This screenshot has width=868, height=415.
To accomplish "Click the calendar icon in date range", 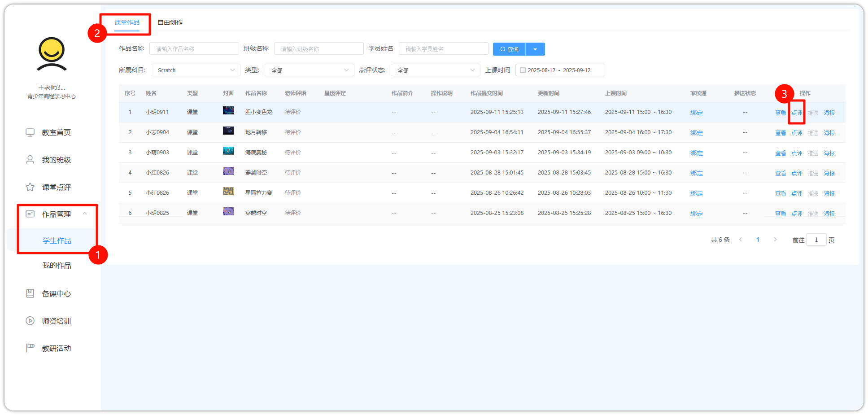I will point(523,70).
